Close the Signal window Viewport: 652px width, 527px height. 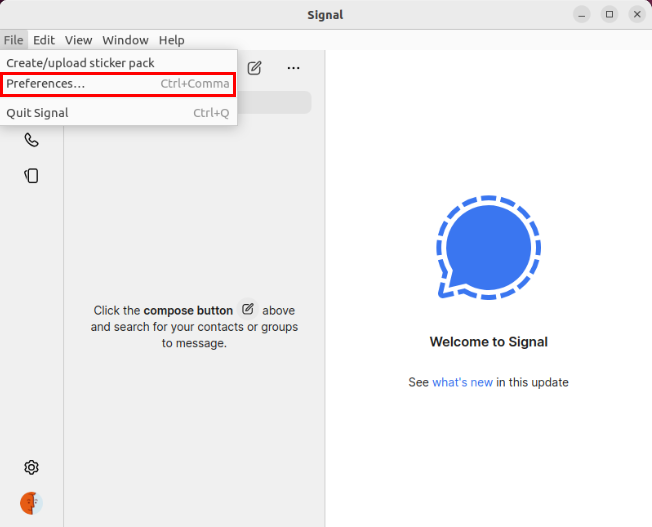pos(637,15)
